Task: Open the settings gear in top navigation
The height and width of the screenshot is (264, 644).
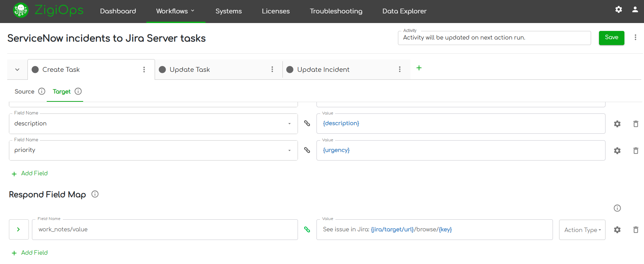Action: [619, 10]
